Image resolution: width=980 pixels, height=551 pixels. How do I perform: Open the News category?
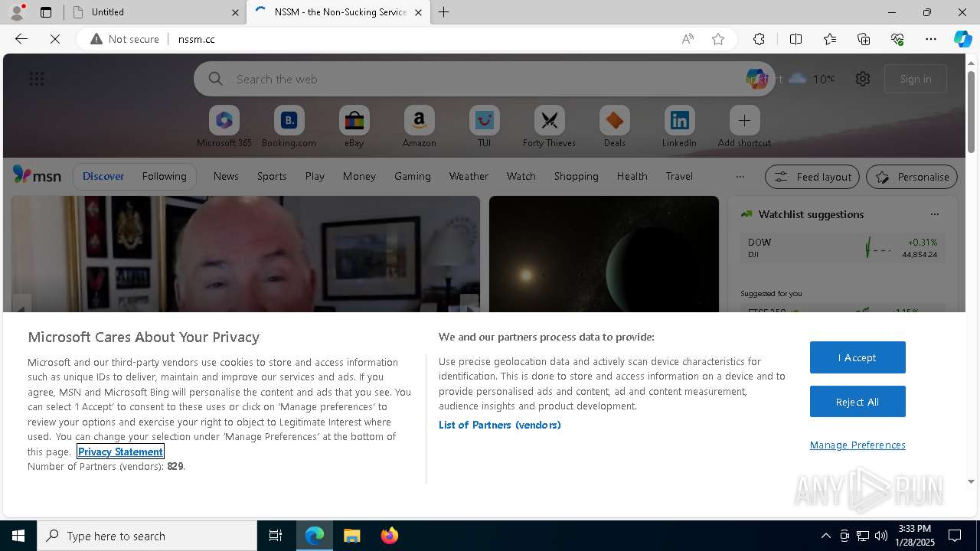[226, 176]
